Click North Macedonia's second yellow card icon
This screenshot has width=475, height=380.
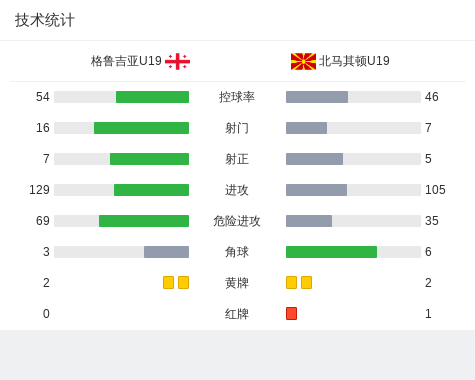coord(306,282)
